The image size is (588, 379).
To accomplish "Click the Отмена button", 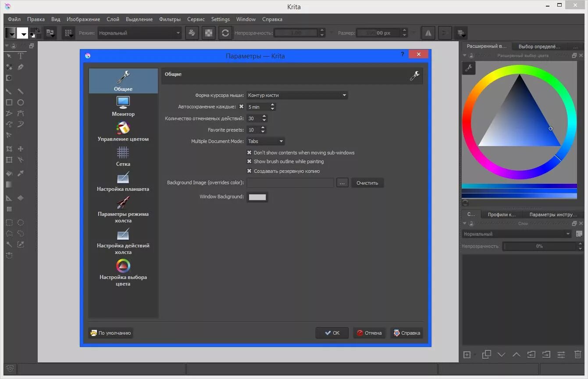I will pos(369,333).
